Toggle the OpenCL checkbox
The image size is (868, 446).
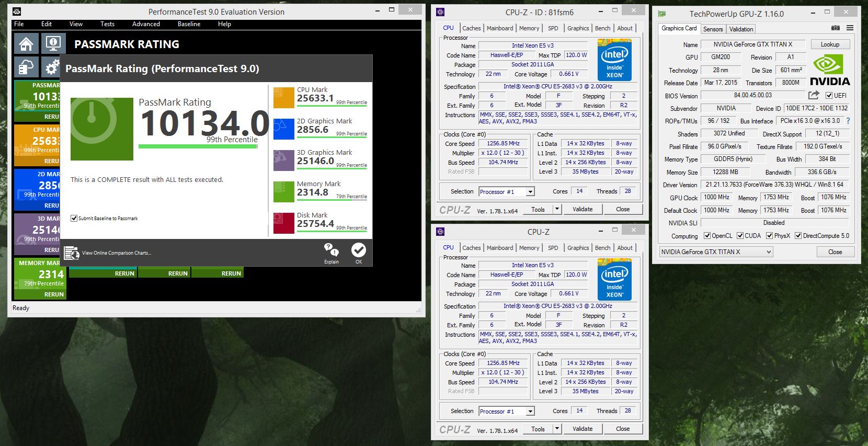[707, 236]
